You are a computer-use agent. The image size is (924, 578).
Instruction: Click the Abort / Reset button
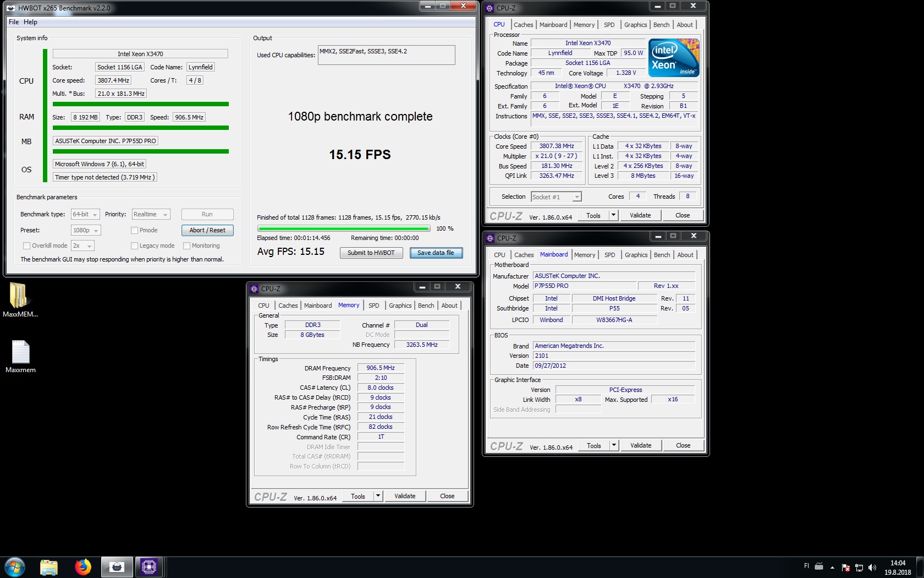[207, 230]
